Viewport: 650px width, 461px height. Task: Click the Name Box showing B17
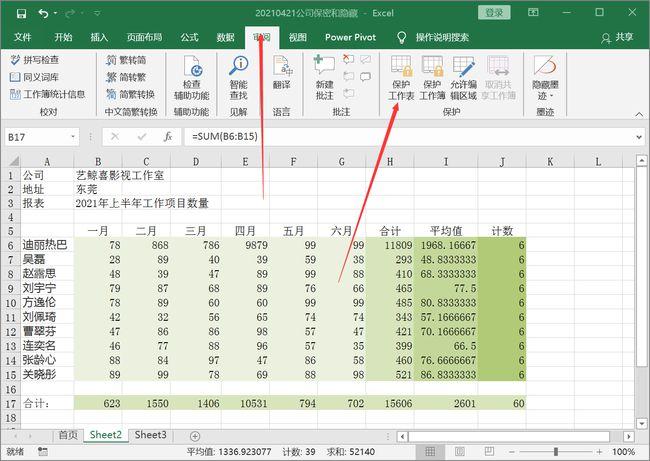36,137
